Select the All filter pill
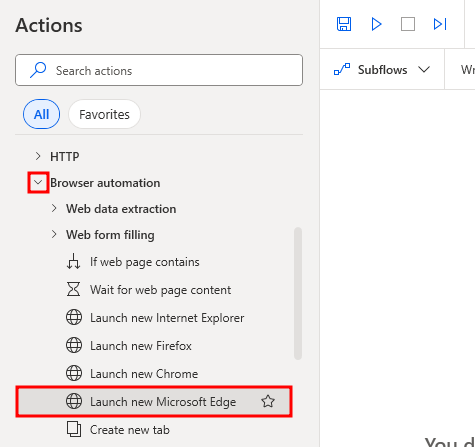 41,114
